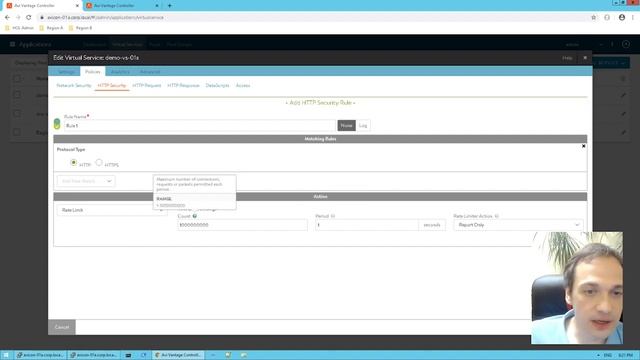Switch to the Advanced tab
This screenshot has width=640, height=360.
click(x=150, y=71)
